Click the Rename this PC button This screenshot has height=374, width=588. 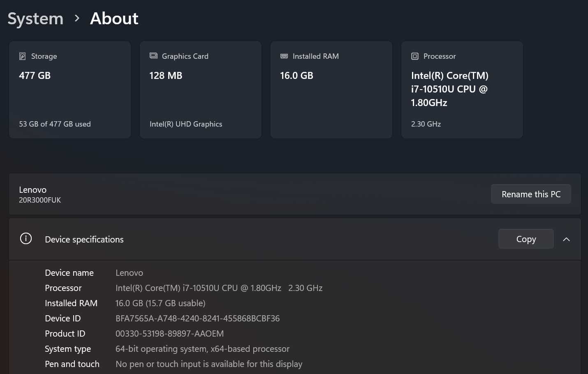click(531, 194)
